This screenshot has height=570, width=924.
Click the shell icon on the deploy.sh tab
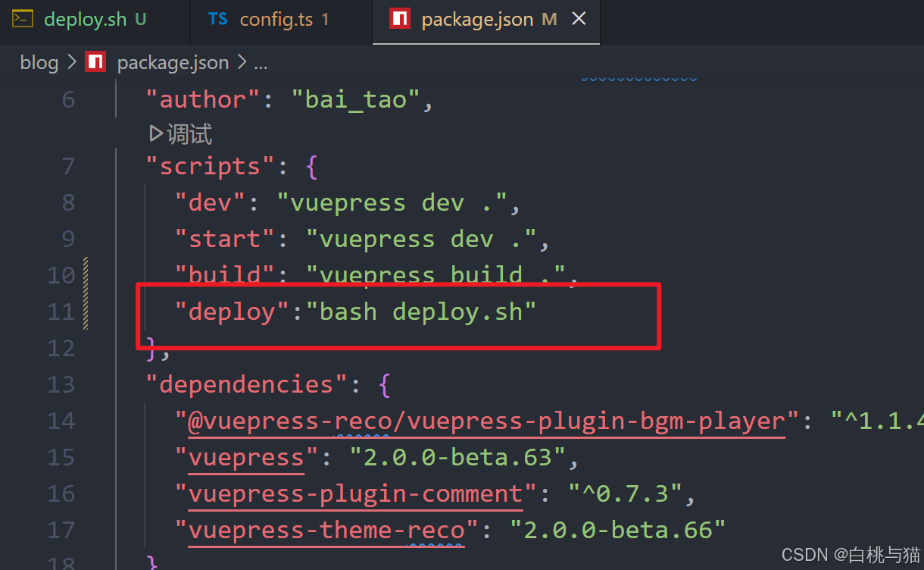[x=23, y=19]
